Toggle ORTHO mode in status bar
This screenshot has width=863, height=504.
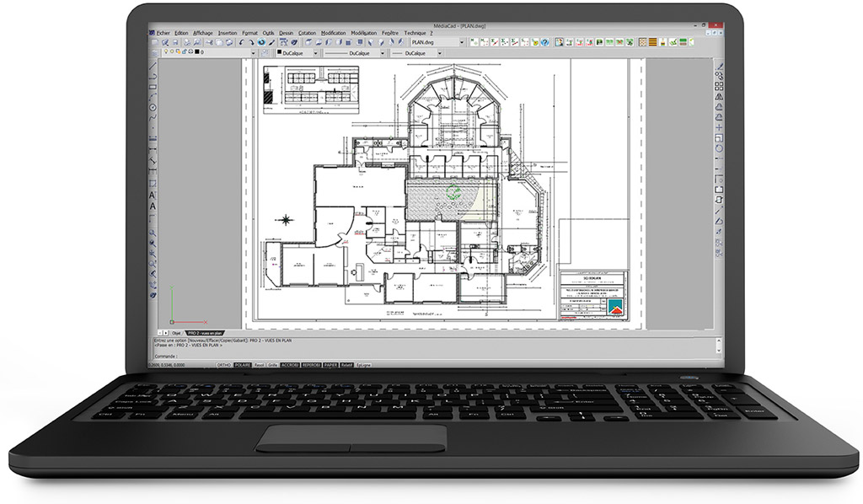tap(224, 365)
